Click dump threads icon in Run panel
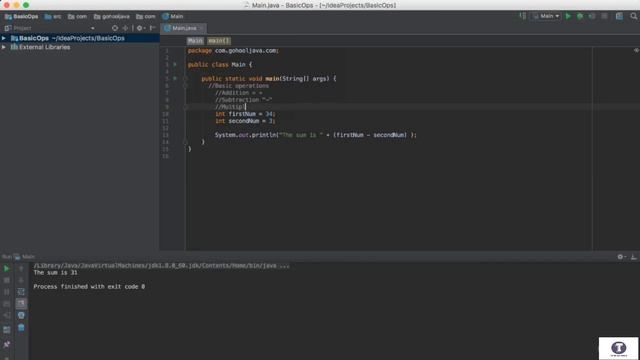The image size is (640, 360). pyautogui.click(x=7, y=304)
